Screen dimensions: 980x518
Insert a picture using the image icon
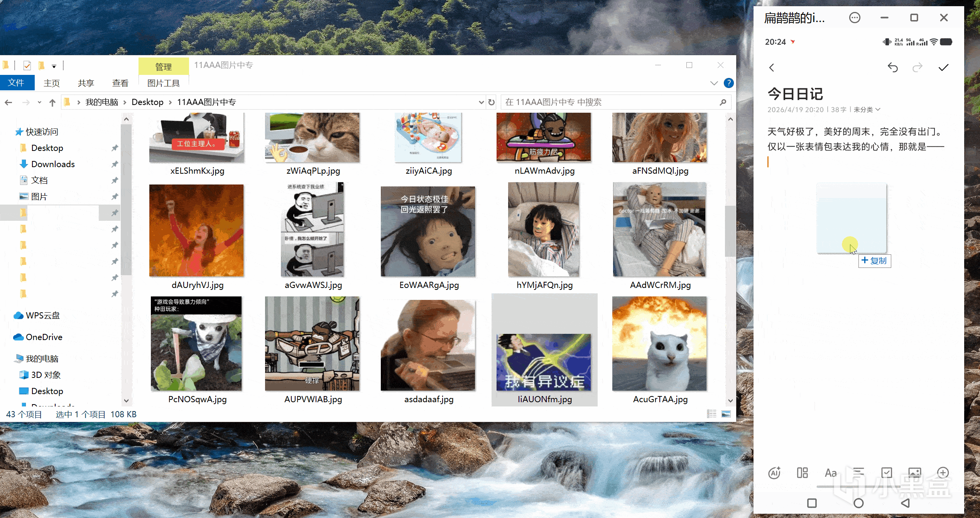[915, 472]
